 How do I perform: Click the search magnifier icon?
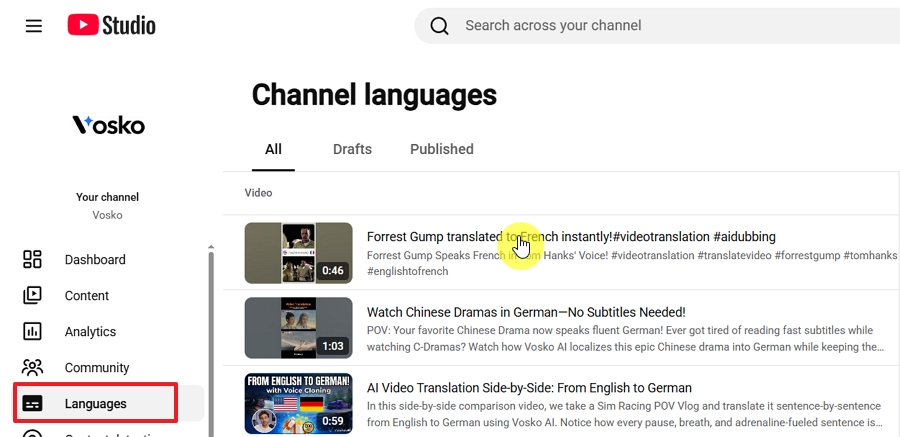pyautogui.click(x=439, y=26)
